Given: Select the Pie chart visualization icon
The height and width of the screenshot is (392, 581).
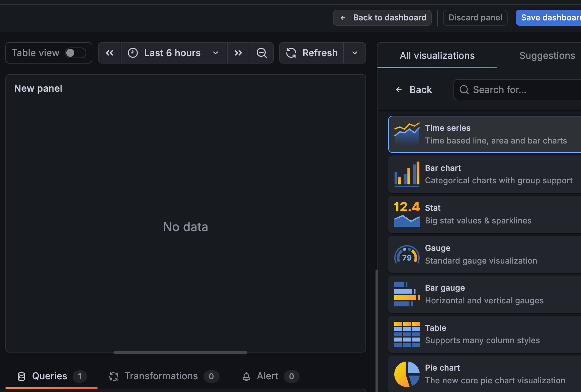Looking at the screenshot, I should [407, 374].
